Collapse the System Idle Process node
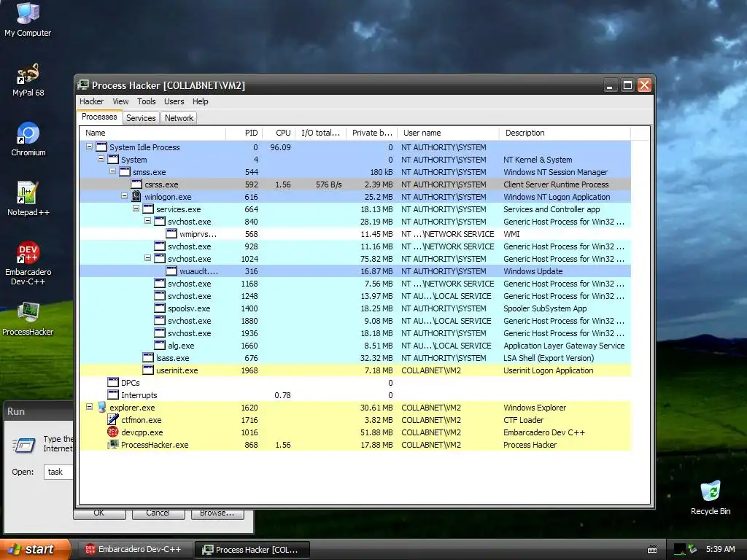 tap(89, 147)
